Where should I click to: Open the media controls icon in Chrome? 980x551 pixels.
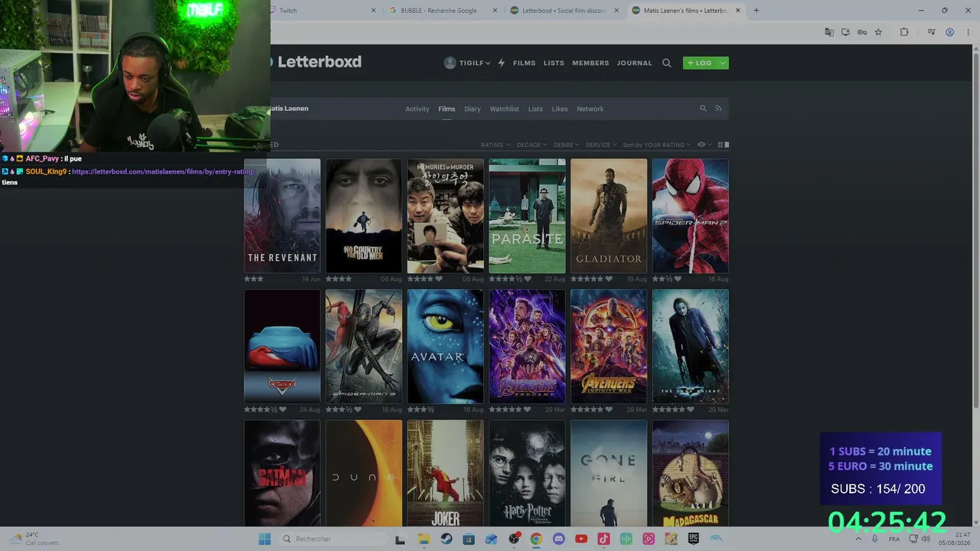[931, 32]
